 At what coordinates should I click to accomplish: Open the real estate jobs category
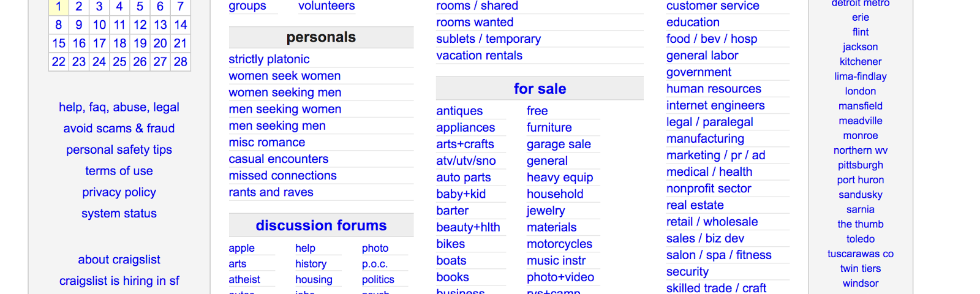coord(695,205)
